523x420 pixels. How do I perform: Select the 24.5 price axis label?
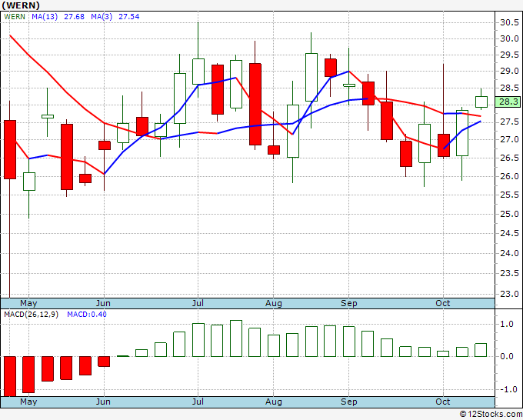click(509, 233)
